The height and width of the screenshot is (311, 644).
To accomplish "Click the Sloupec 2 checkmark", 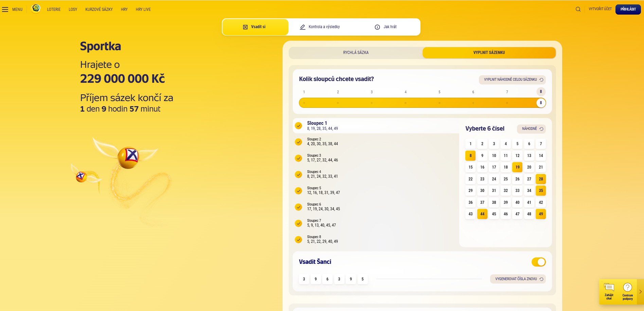I will click(299, 142).
